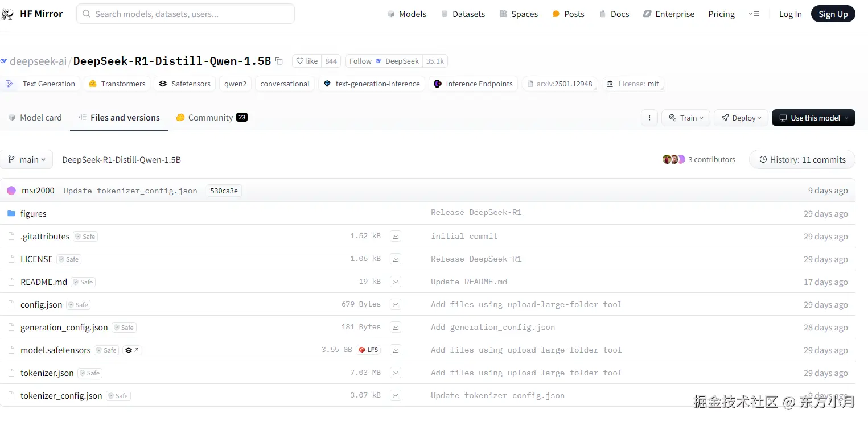Switch to Community tab
Screen dimensions: 868x422
point(212,118)
